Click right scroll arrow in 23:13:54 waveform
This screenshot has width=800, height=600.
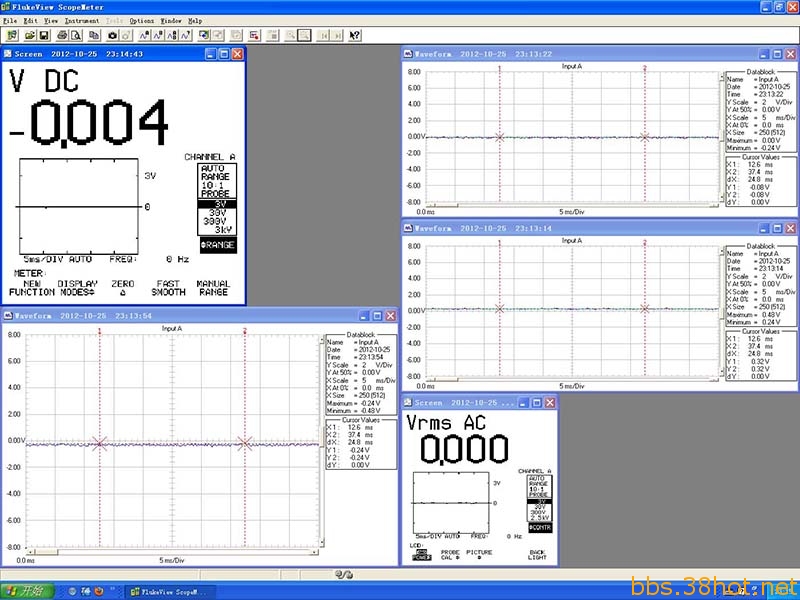coord(315,552)
